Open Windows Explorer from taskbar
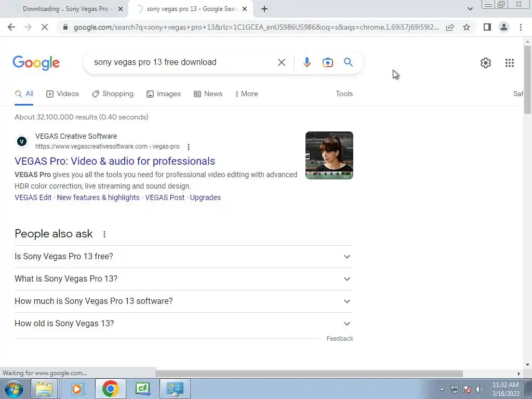The image size is (532, 399). coord(44,389)
